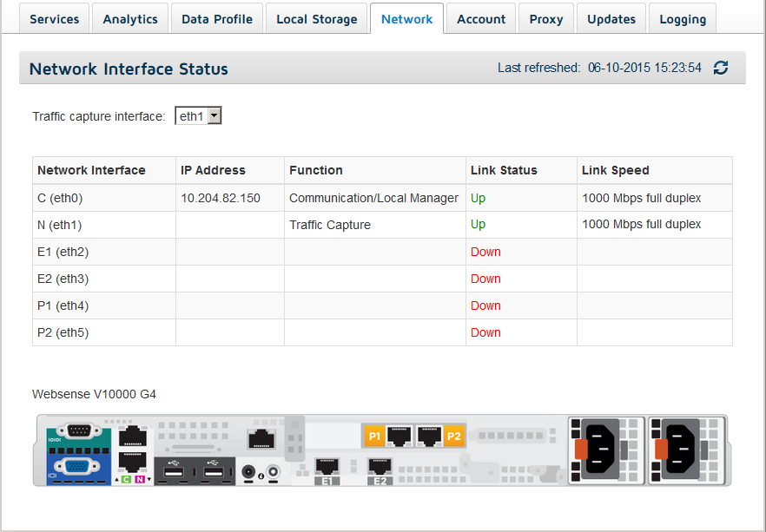Click the right USB port on appliance
The width and height of the screenshot is (766, 532).
pyautogui.click(x=214, y=472)
